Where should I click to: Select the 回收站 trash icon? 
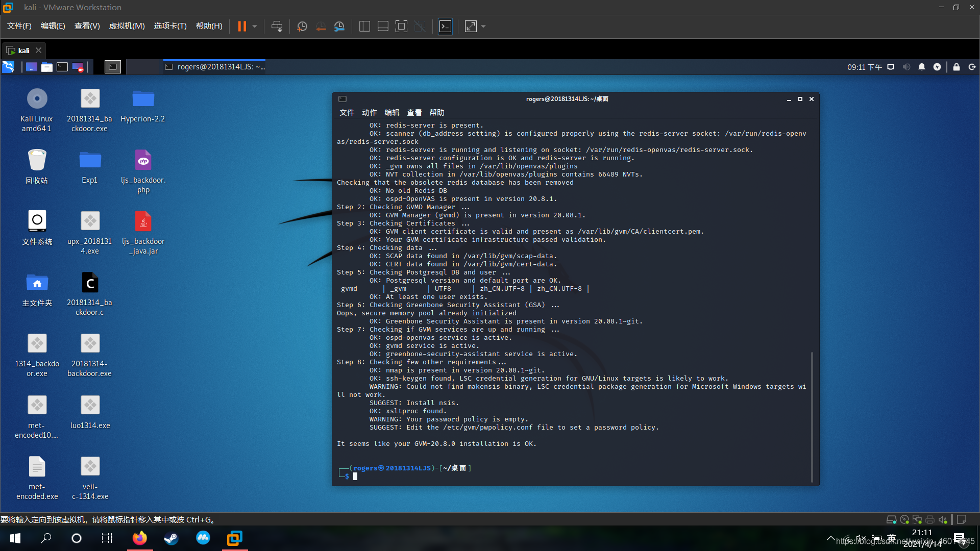(37, 166)
